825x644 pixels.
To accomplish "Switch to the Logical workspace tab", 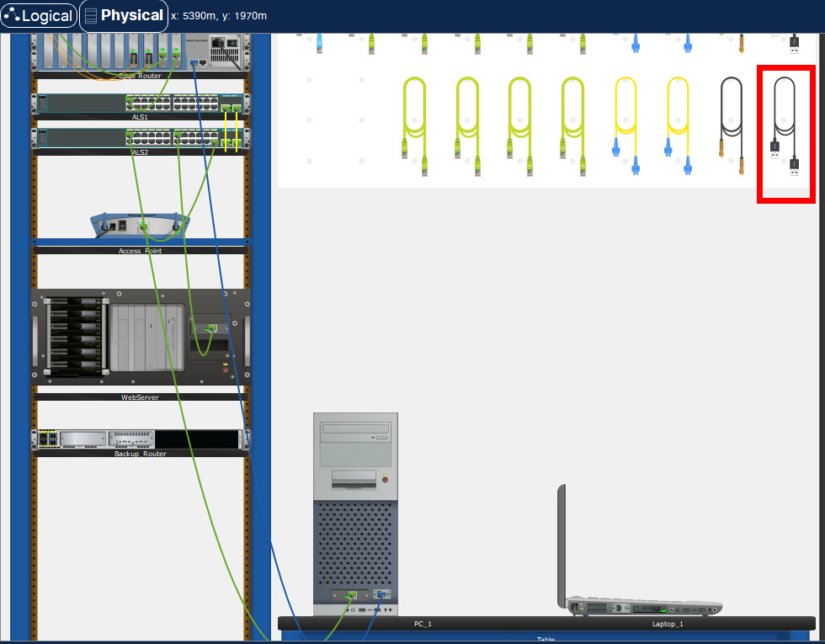I will coord(38,16).
